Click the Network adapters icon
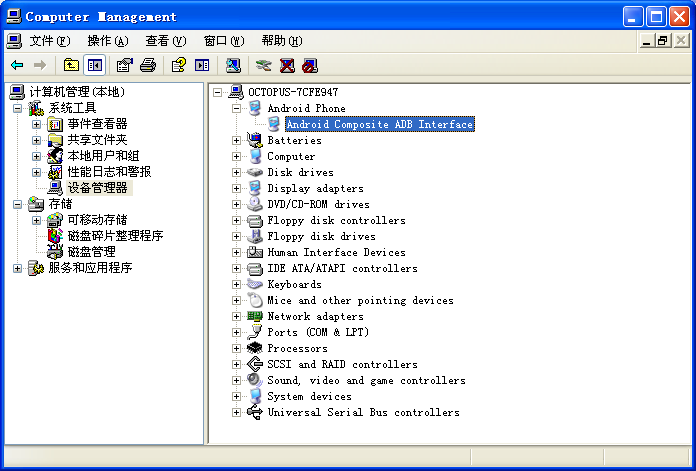This screenshot has height=471, width=696. click(255, 316)
